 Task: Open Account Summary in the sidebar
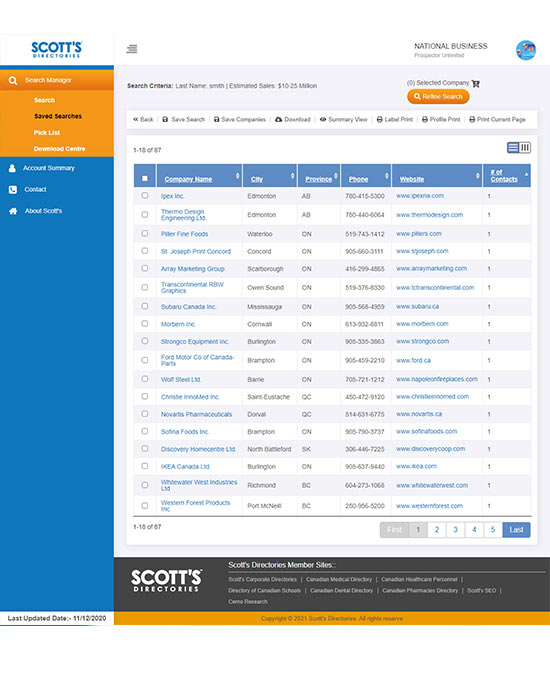tap(49, 168)
